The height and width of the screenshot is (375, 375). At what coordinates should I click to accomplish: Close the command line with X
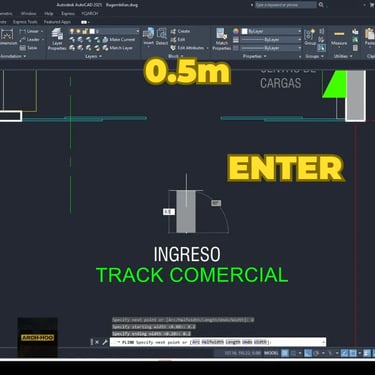(x=97, y=342)
